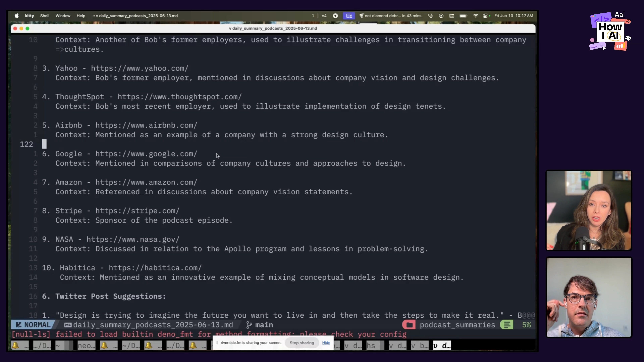Open the Apple menu

16,16
